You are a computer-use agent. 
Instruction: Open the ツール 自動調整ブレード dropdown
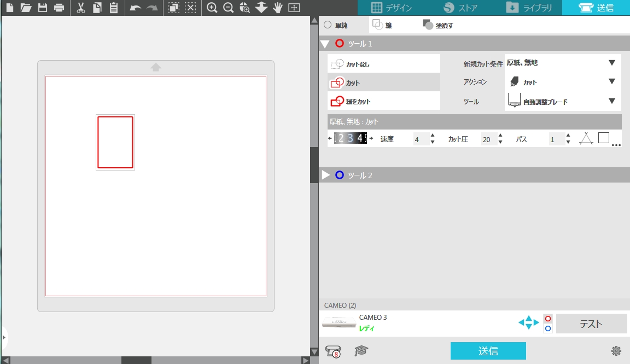[x=562, y=101]
